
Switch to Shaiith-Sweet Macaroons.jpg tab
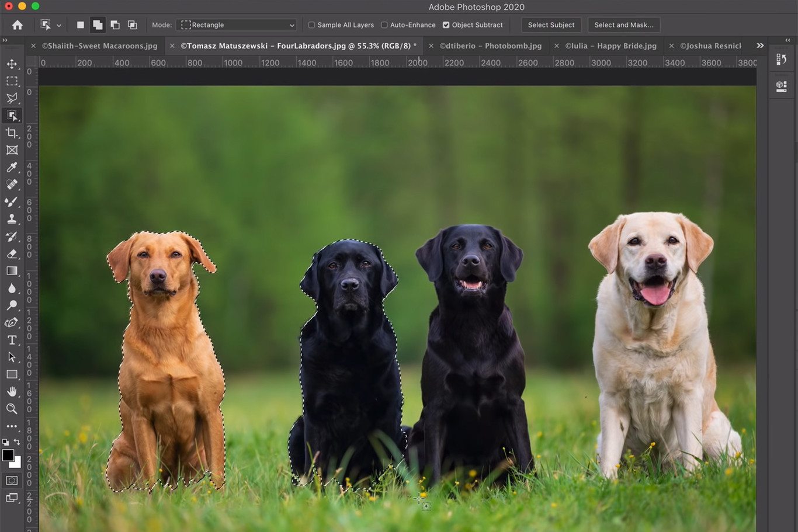[x=99, y=46]
